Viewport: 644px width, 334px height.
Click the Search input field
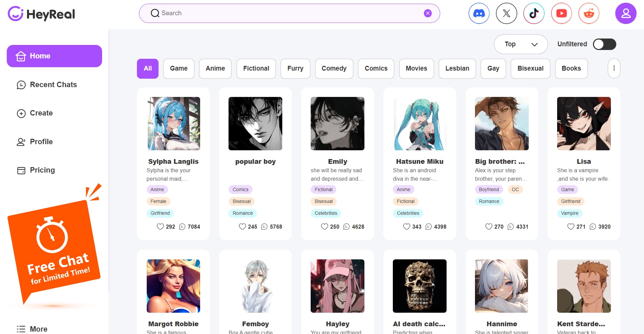pyautogui.click(x=289, y=13)
